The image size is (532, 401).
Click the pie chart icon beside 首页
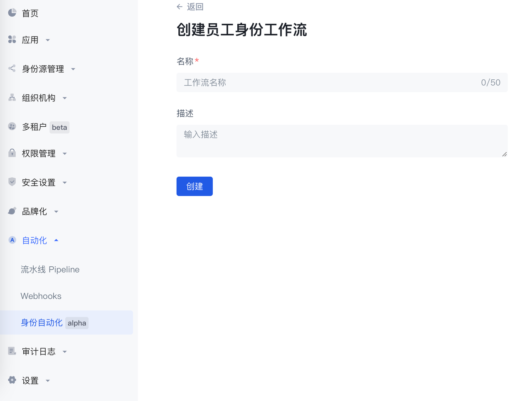(12, 13)
